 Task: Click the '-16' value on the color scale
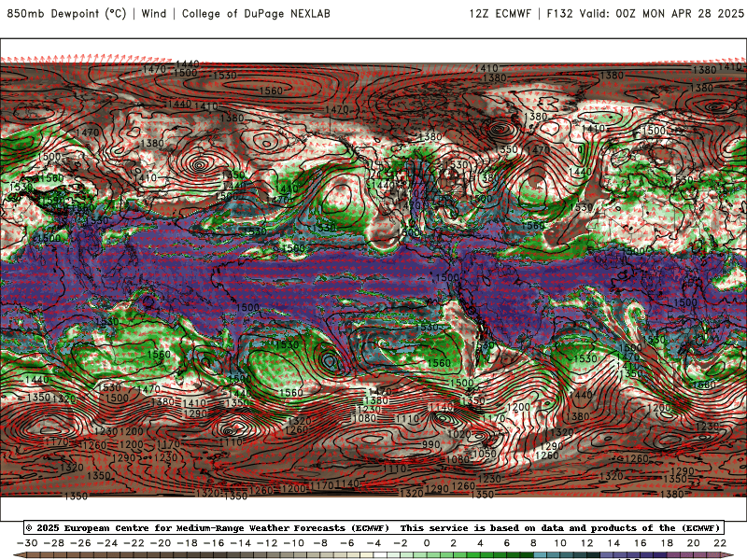[x=214, y=543]
